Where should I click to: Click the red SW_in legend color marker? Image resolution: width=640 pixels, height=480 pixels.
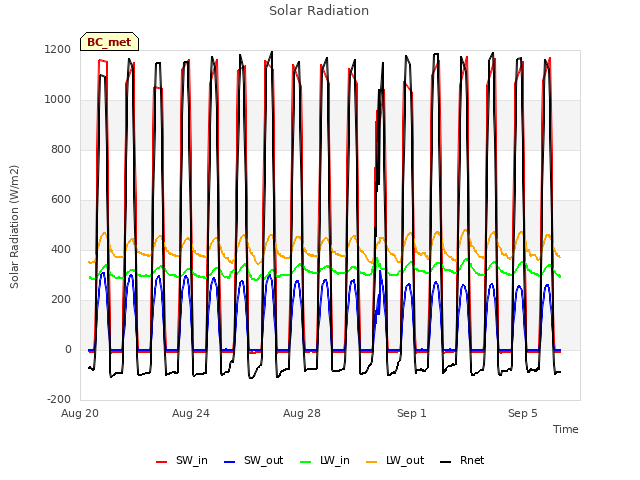[162, 462]
